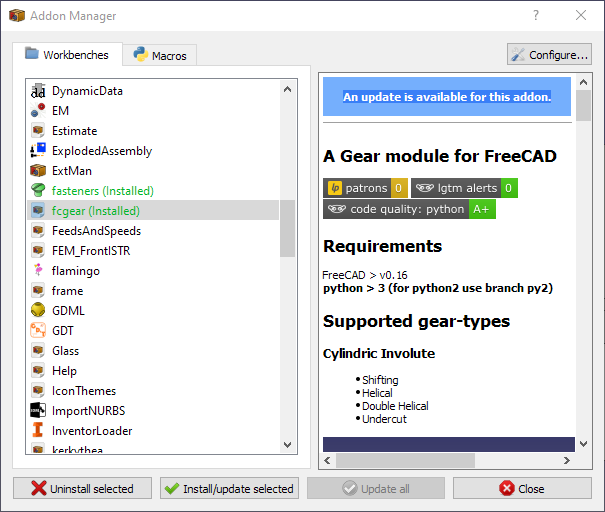Click description horizontal scroll right arrow
Screen dimensions: 605x512
(566, 460)
